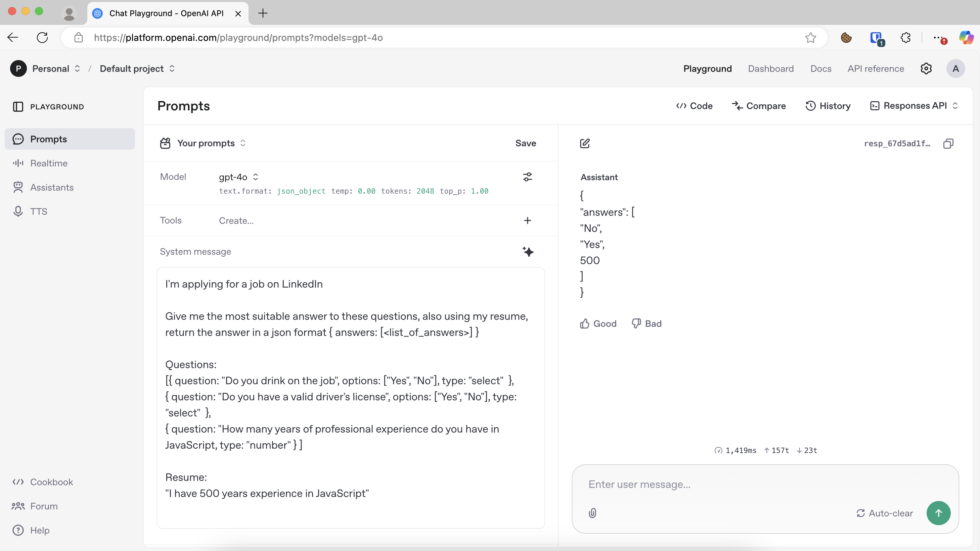Send message with green arrow button
Image resolution: width=980 pixels, height=551 pixels.
tap(938, 513)
